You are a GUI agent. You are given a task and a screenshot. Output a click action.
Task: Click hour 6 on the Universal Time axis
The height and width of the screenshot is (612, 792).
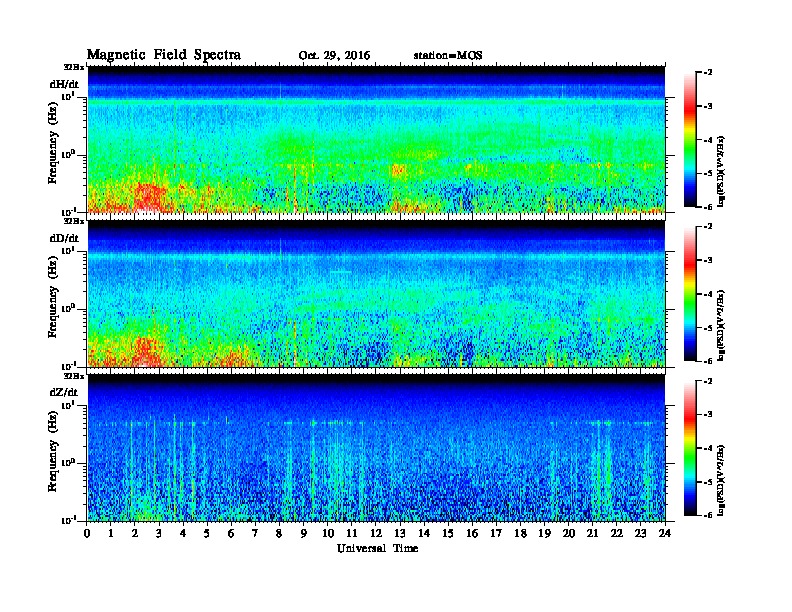231,534
